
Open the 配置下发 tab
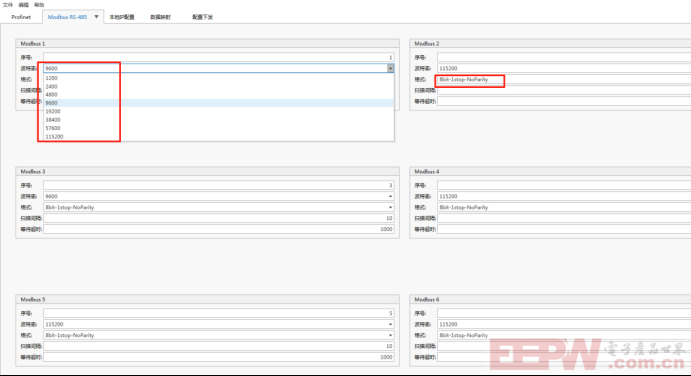(202, 17)
